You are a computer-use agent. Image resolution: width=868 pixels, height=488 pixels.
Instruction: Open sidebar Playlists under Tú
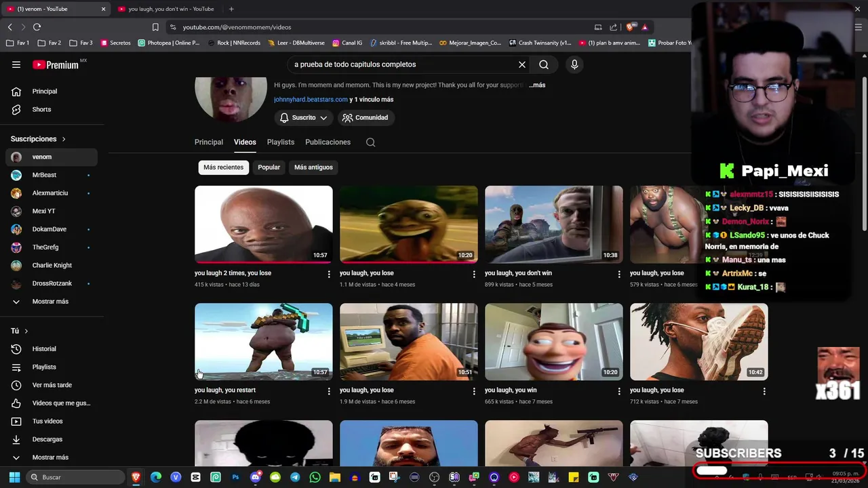[52, 367]
